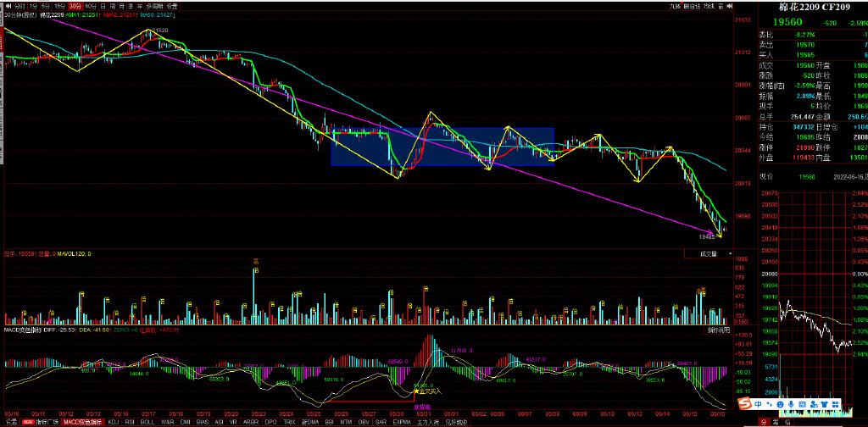
Task: Select the RSI indicator tab
Action: 130,422
